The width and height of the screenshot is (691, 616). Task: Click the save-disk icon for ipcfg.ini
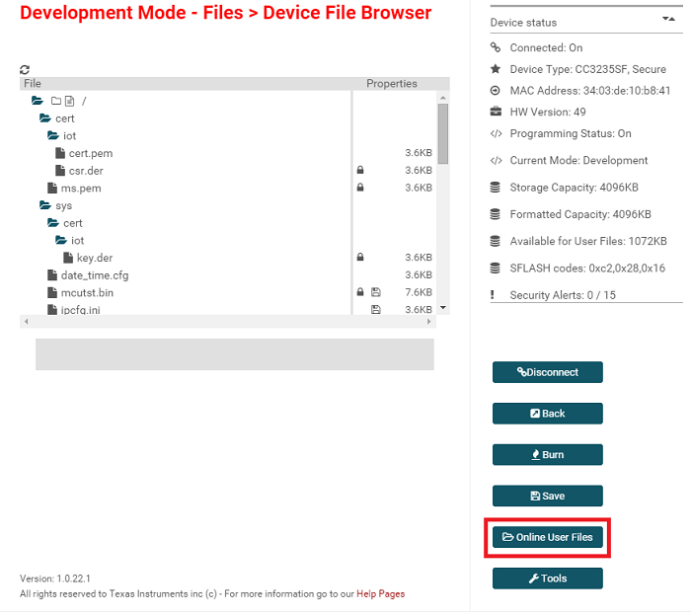pyautogui.click(x=375, y=310)
